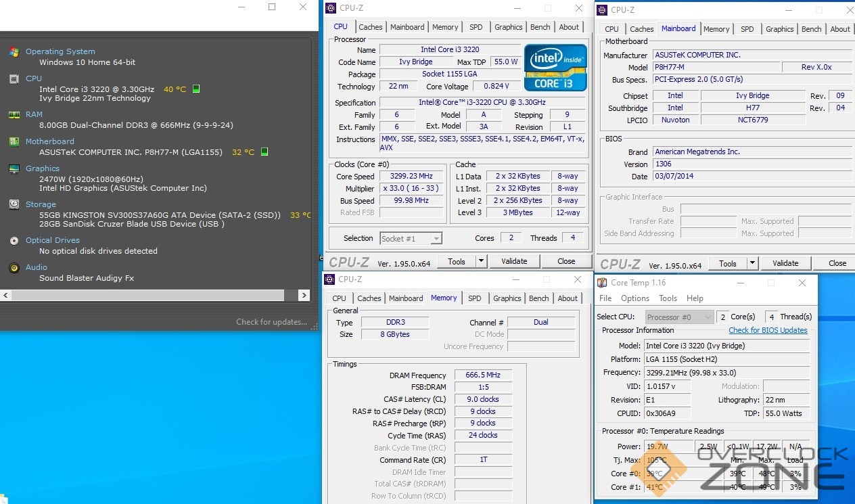Click the text "Windows 10 Home 64-bit" in Speccy
855x504 pixels.
point(87,62)
